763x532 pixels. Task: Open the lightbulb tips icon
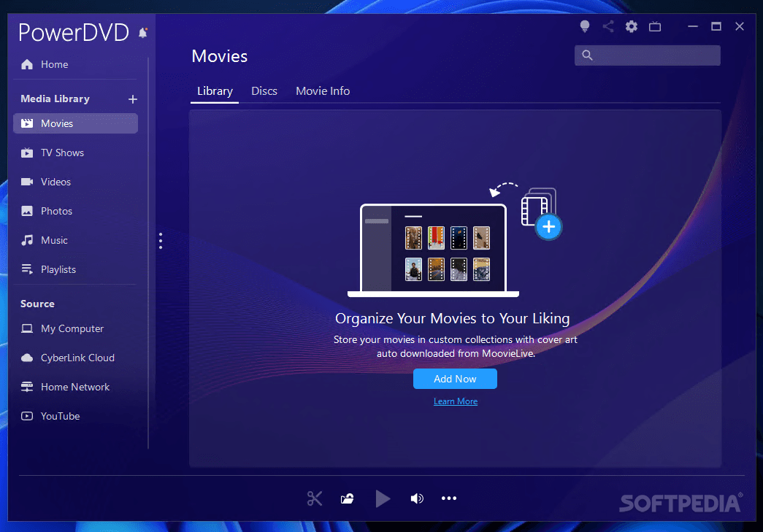(585, 26)
